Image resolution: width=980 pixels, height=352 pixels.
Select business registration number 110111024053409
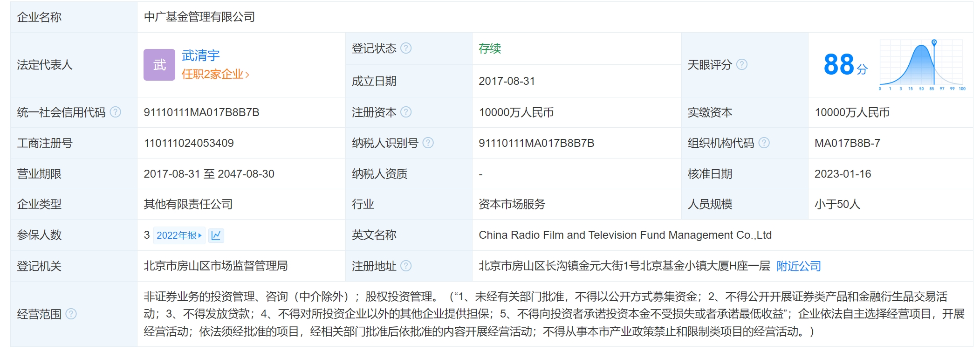(189, 143)
